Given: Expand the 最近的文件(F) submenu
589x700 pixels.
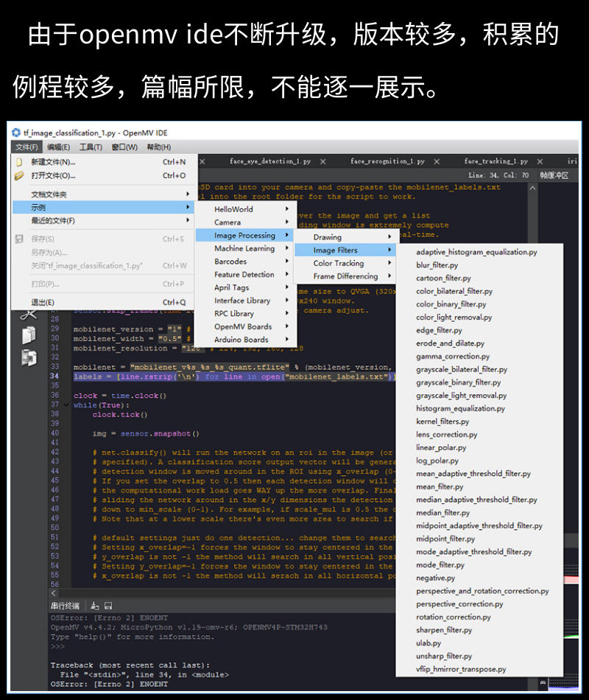Looking at the screenshot, I should pos(102,220).
